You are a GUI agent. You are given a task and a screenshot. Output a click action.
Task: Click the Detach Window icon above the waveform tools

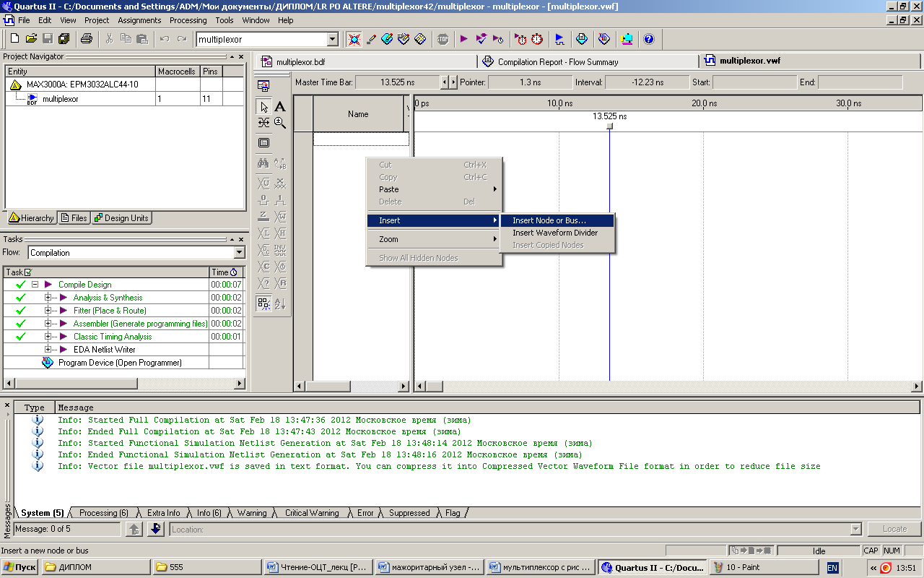pyautogui.click(x=264, y=85)
